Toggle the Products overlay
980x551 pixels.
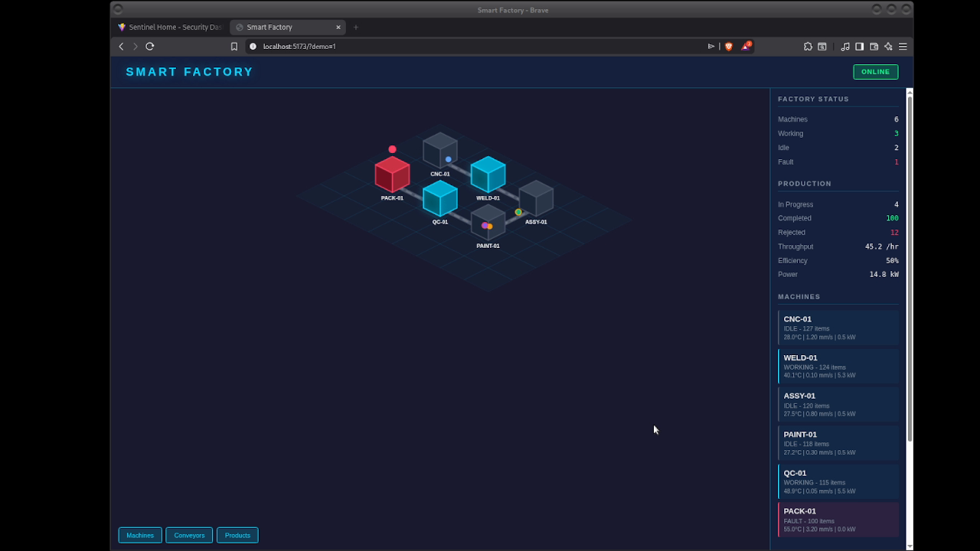[237, 535]
